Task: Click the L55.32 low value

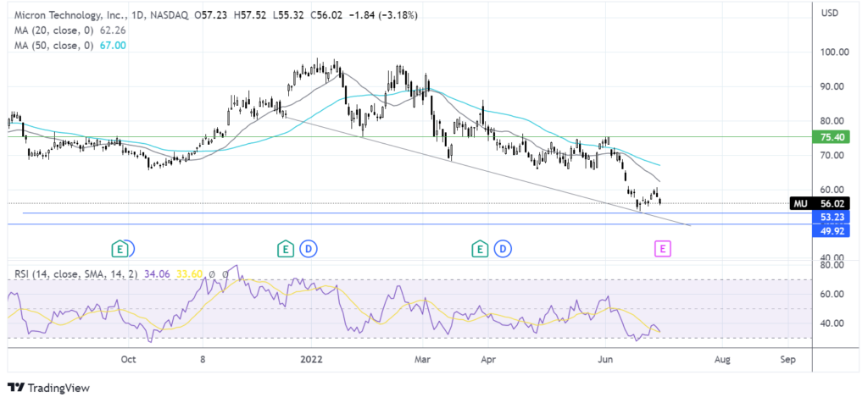Action: tap(288, 16)
